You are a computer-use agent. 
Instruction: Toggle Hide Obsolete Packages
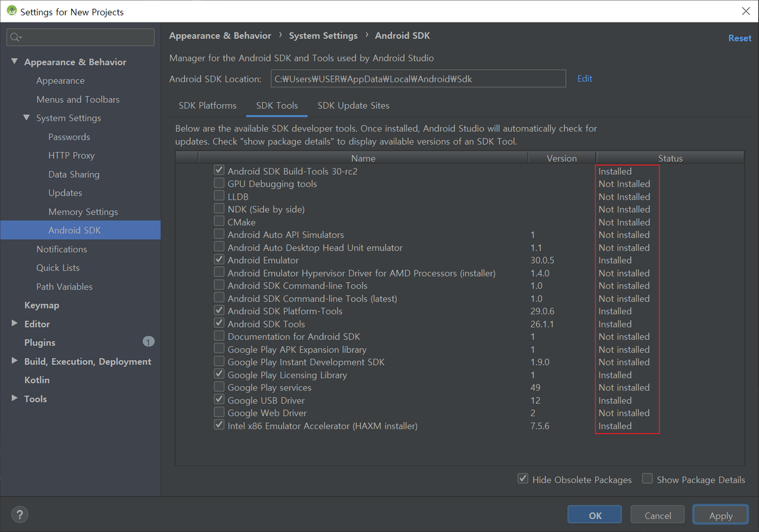coord(523,479)
